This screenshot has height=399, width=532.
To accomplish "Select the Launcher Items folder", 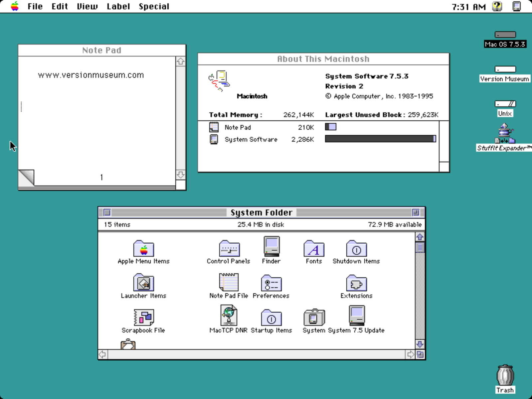I will (143, 283).
